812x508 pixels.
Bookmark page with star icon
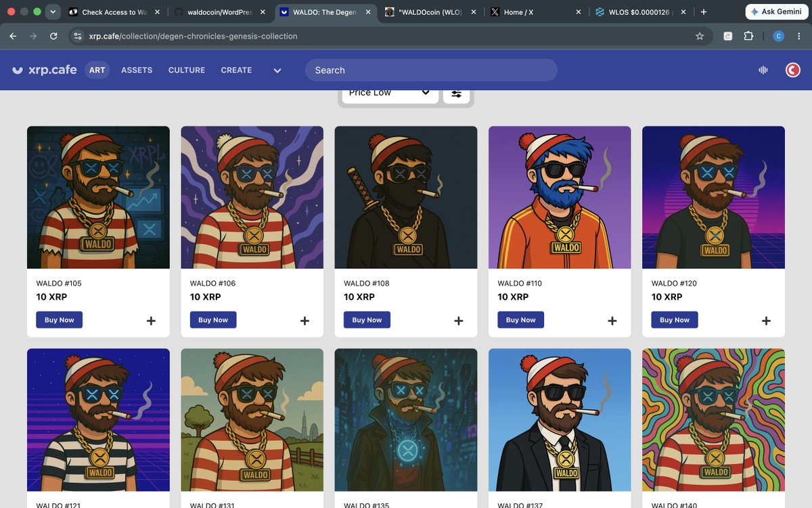pos(700,36)
